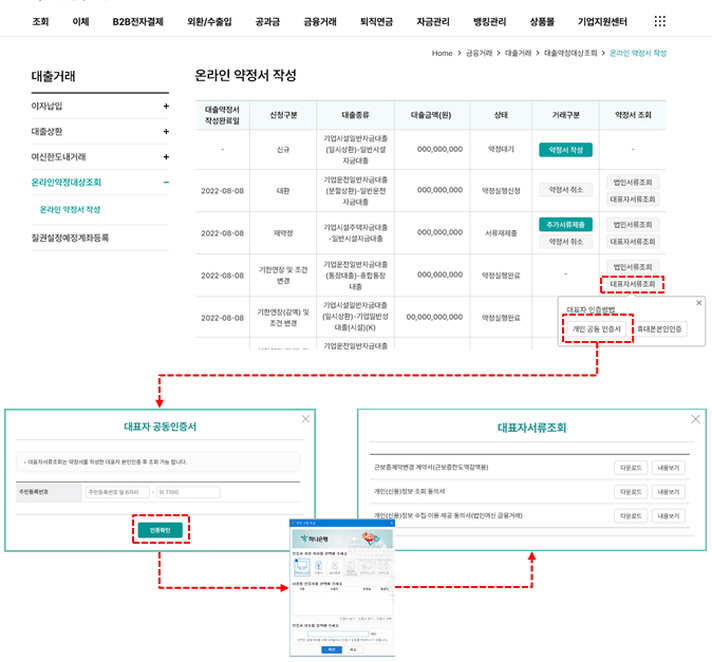Collapse the 온라인약정대상조회 sidebar section
The height and width of the screenshot is (662, 712).
coord(166,183)
